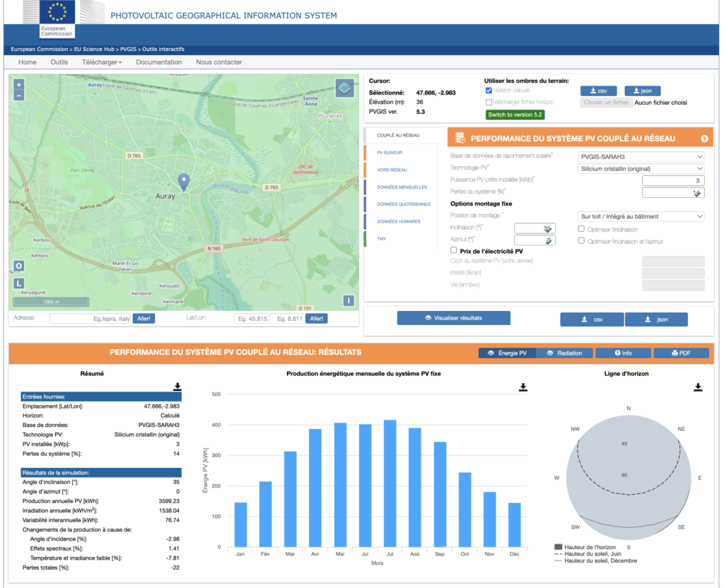Download the Résumé summary data
Image resolution: width=724 pixels, height=588 pixels.
point(177,387)
